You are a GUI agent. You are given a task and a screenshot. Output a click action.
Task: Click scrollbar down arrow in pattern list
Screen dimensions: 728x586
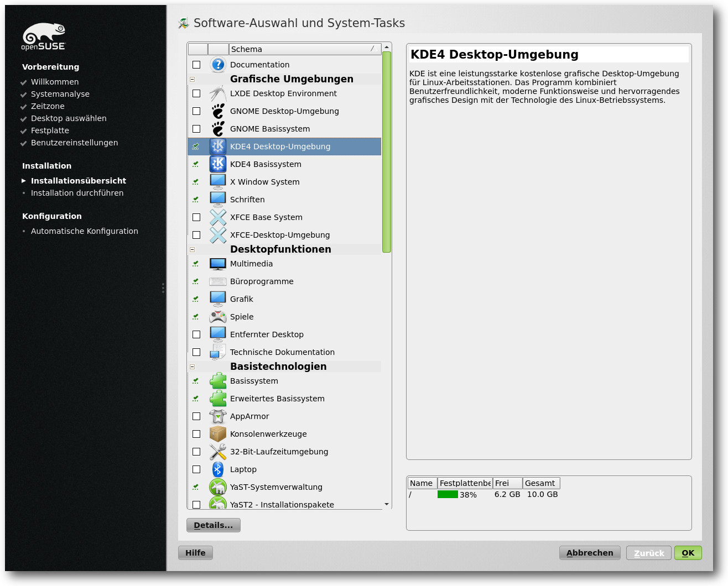387,504
